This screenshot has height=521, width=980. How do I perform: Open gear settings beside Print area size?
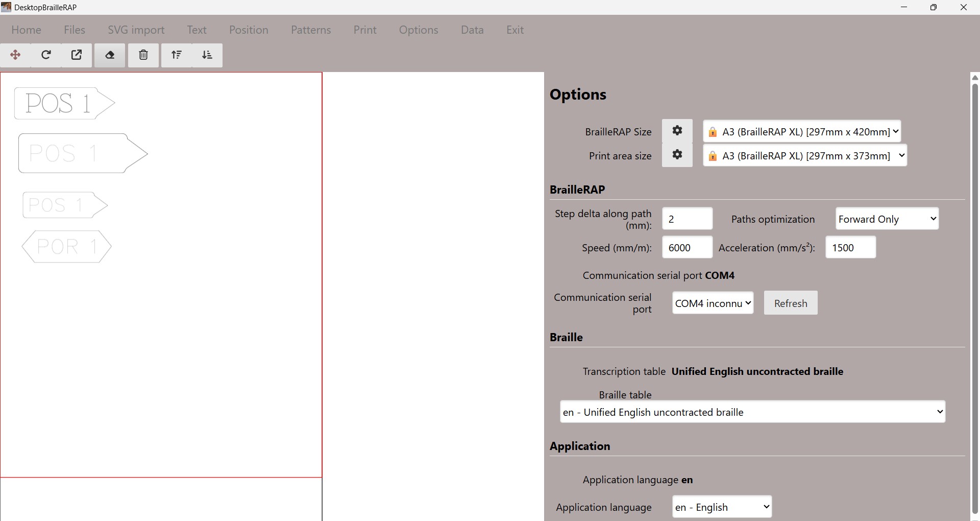tap(677, 155)
